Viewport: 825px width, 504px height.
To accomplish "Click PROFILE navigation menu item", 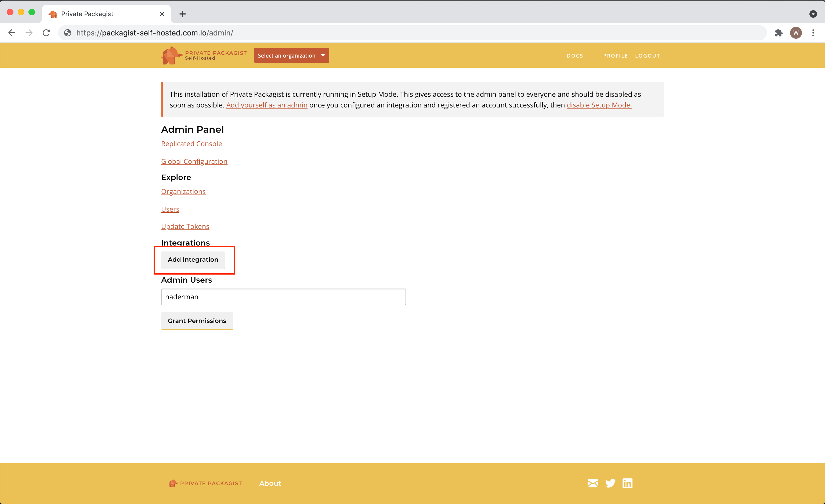I will pyautogui.click(x=615, y=55).
